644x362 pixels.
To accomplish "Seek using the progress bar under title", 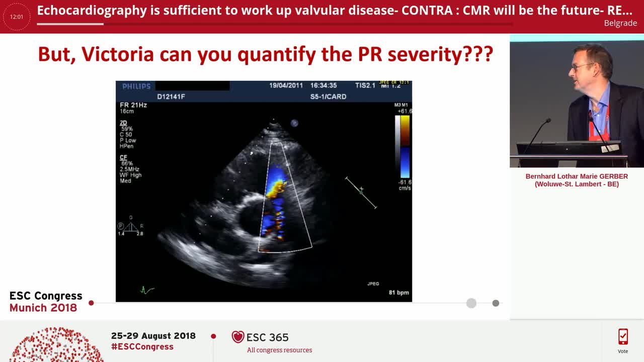I will (275, 24).
